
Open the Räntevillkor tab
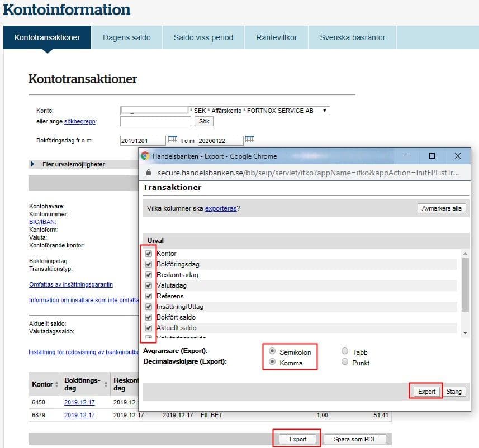click(277, 37)
